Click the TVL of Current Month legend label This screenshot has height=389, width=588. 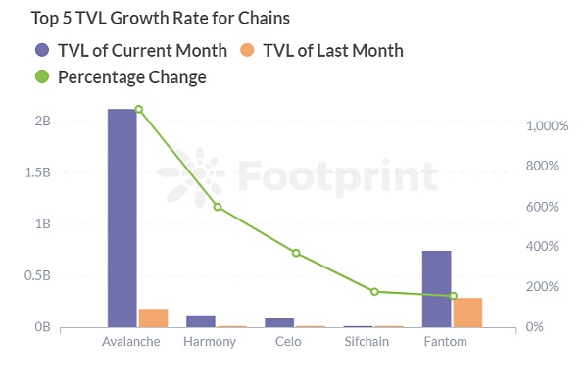tap(142, 50)
